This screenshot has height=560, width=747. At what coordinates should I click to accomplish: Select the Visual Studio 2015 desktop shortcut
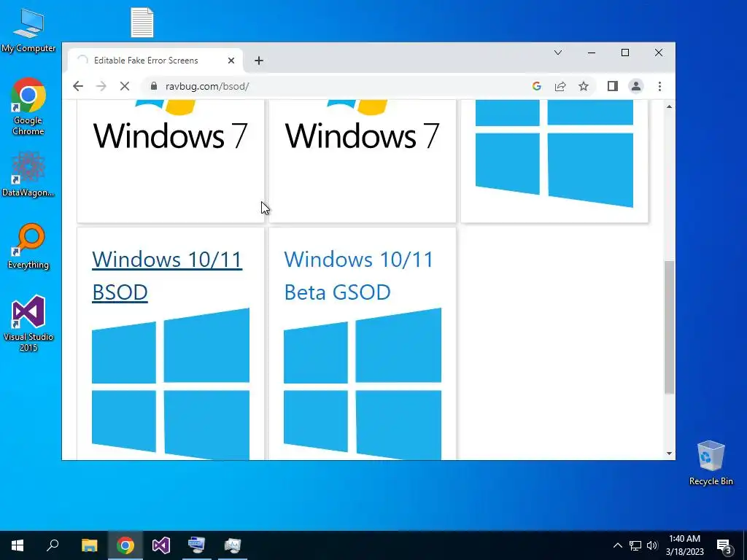pos(28,323)
